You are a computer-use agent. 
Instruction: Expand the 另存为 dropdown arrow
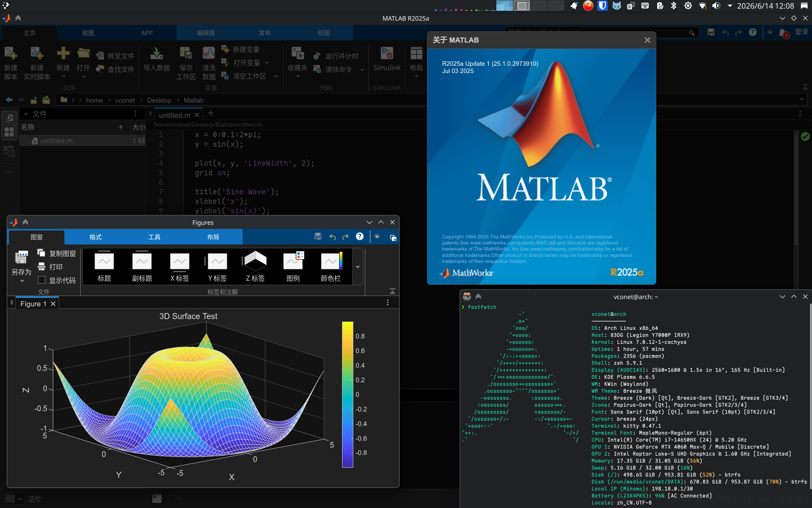click(x=22, y=281)
